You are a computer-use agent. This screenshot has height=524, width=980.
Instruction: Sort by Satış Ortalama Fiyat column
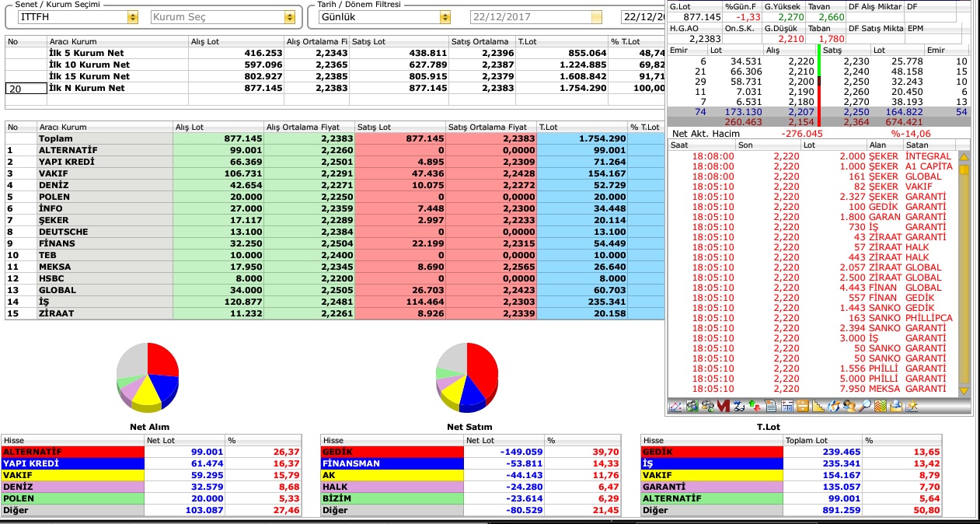pos(491,127)
